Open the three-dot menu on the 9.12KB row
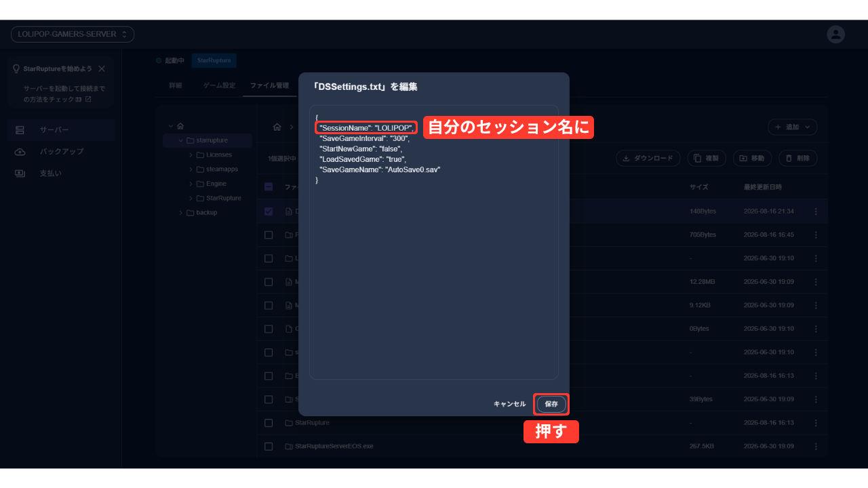Image resolution: width=868 pixels, height=488 pixels. click(x=816, y=305)
